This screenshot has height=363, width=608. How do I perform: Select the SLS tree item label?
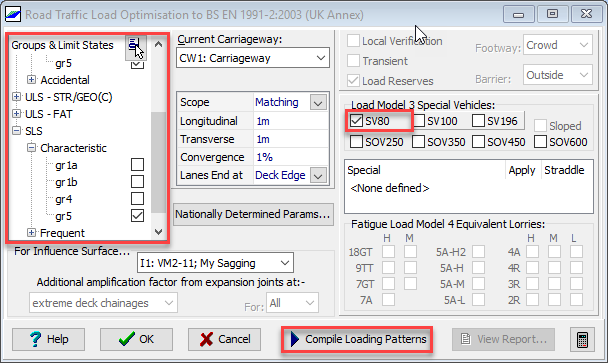point(34,131)
